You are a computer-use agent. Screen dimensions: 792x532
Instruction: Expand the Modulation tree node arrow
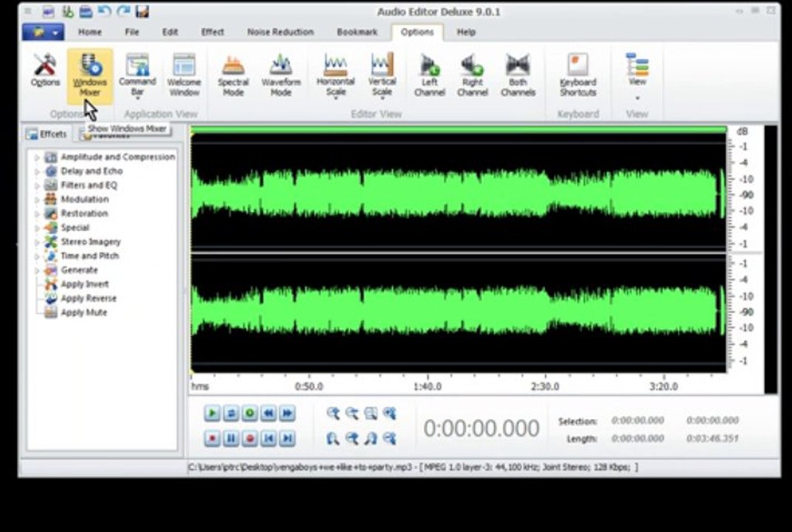(x=36, y=200)
